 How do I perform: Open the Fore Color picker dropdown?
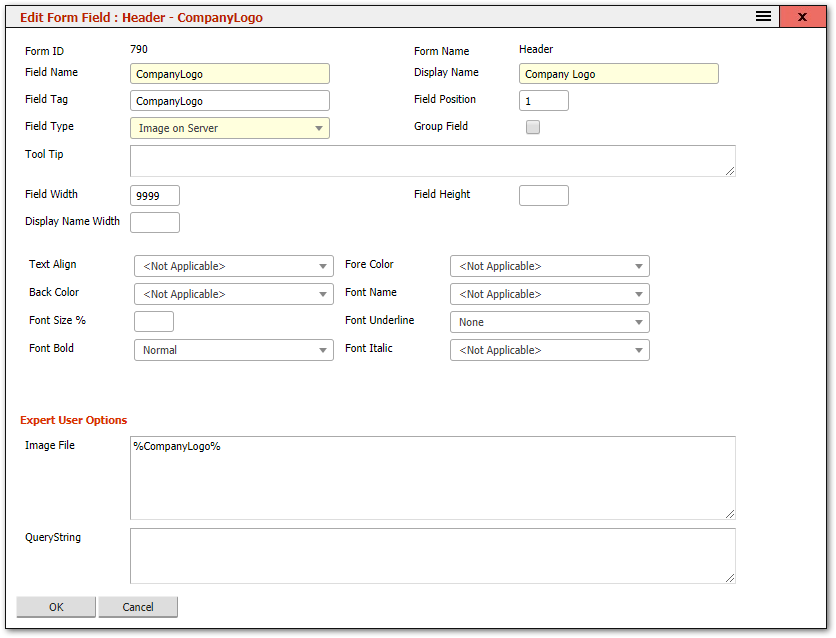549,266
